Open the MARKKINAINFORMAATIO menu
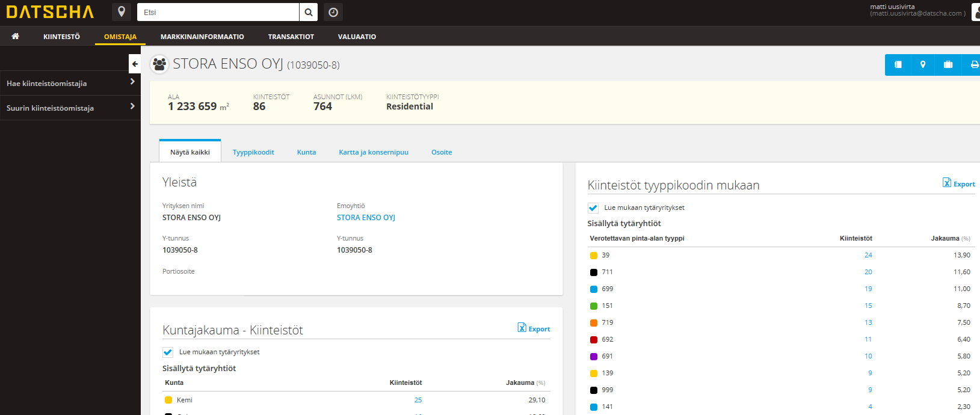The width and height of the screenshot is (980, 415). click(202, 37)
